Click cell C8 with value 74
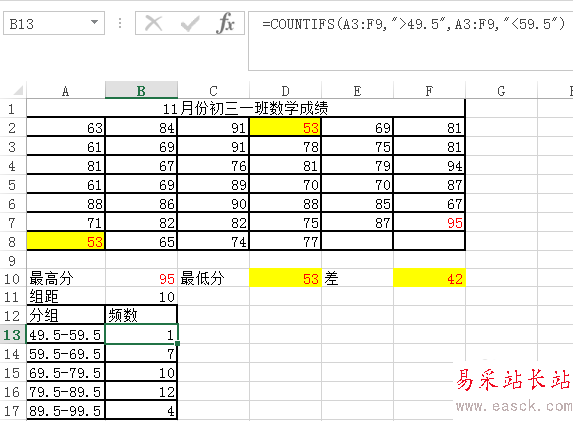 tap(213, 241)
